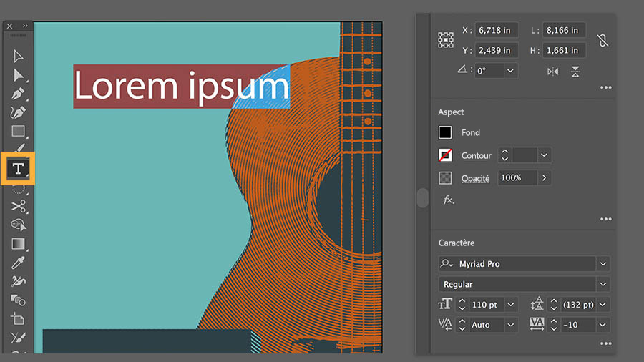Adjust font size with stepper arrows
Image resolution: width=644 pixels, height=362 pixels.
462,305
